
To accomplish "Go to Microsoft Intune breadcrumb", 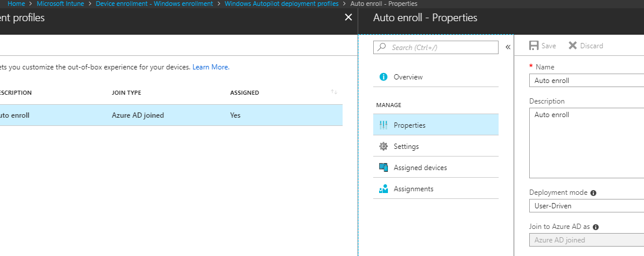I will coord(61,4).
